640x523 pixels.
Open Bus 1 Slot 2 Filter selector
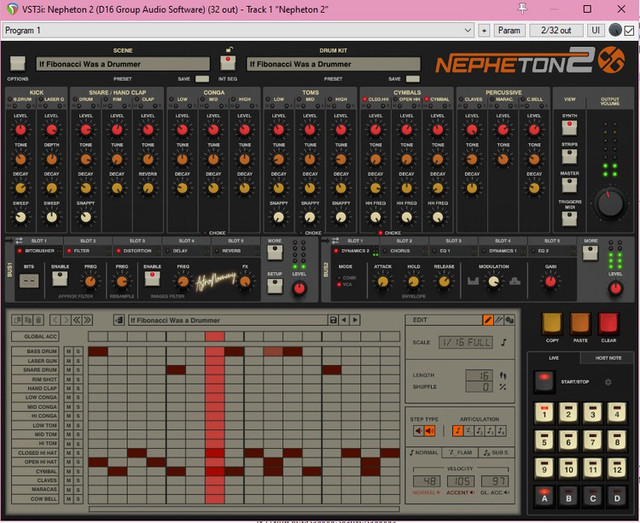(88, 251)
